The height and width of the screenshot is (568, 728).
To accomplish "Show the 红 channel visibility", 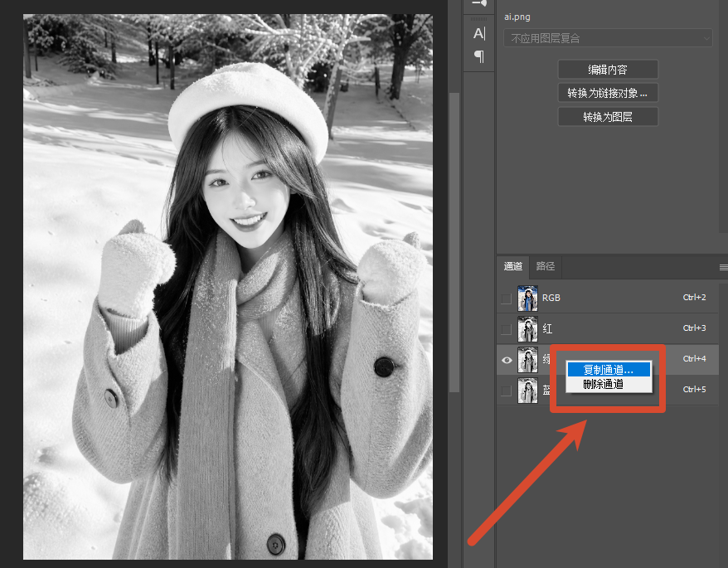I will coord(507,329).
